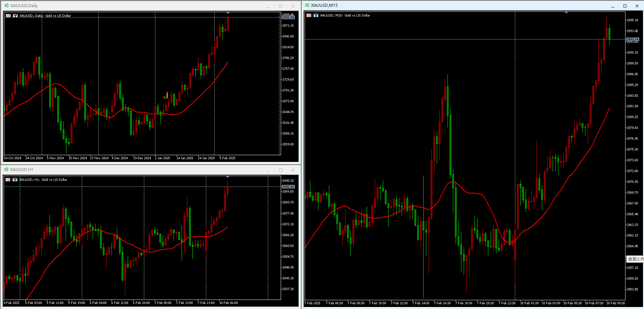Click the 'XAUUSD, M15: Gold vs US Dollar' label
The image size is (644, 309).
click(x=345, y=15)
